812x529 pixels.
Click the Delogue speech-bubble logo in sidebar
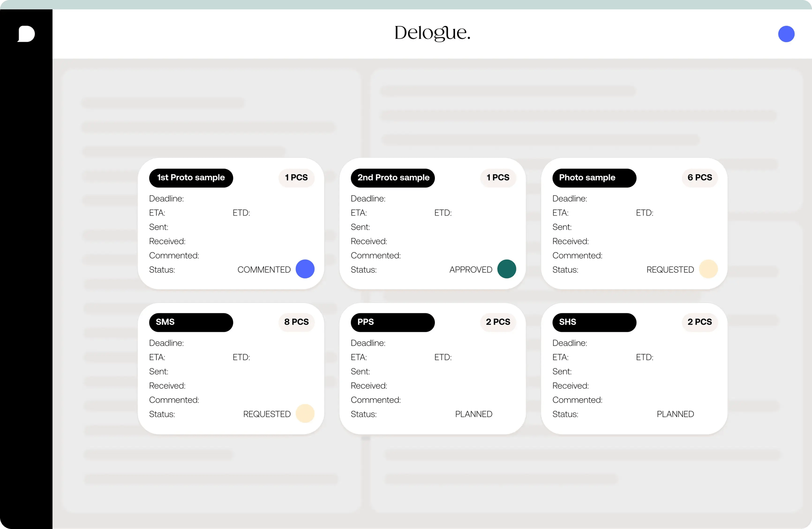pos(26,34)
